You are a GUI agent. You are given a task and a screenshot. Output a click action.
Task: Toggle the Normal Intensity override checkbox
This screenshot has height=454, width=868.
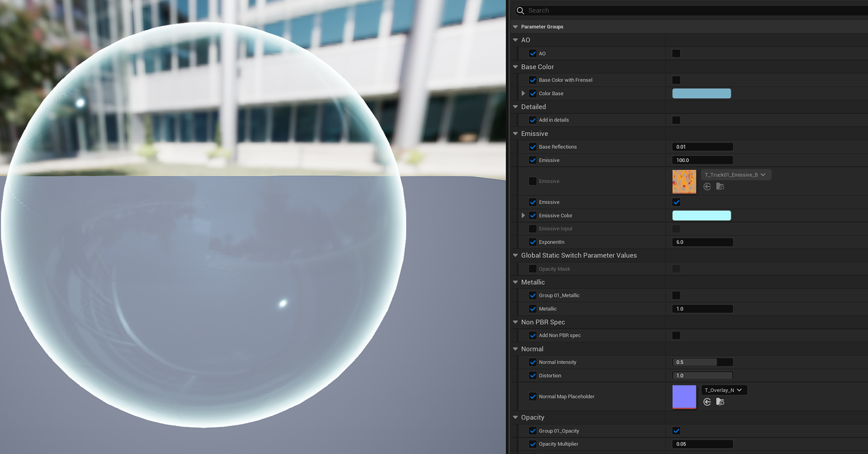point(533,362)
